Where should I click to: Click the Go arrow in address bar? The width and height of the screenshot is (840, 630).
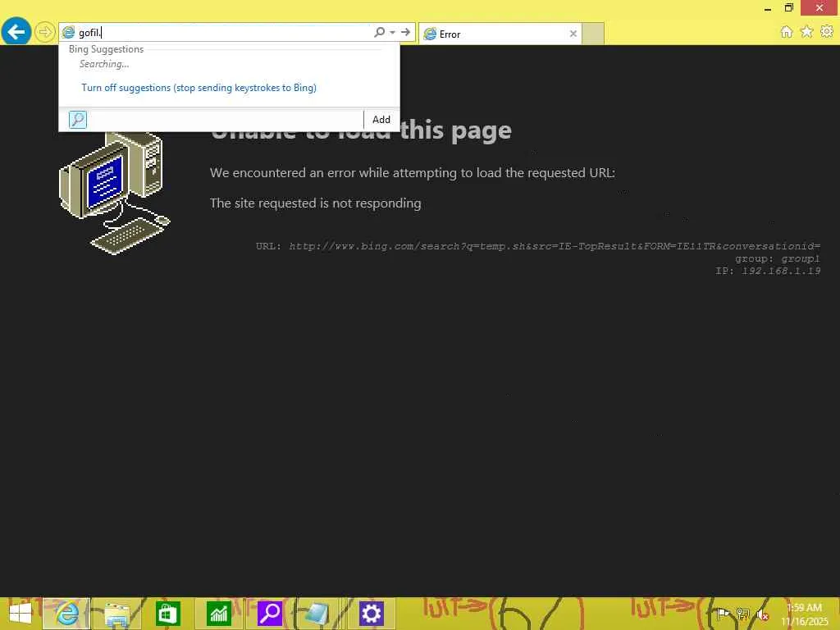[405, 32]
